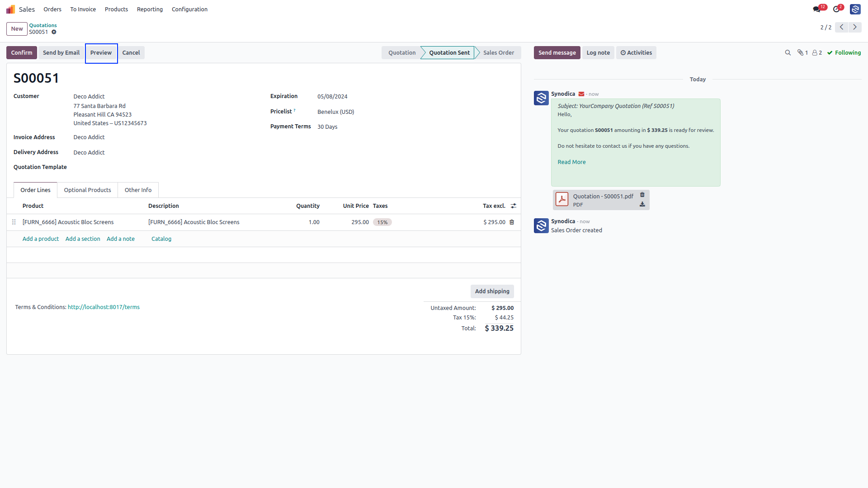Toggle the Following subscription

click(844, 53)
